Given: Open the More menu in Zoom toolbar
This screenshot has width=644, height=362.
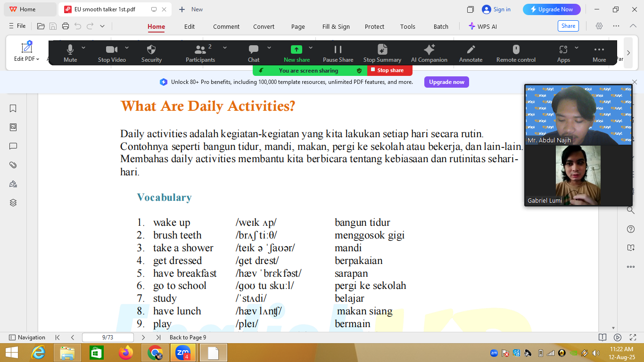Looking at the screenshot, I should pyautogui.click(x=599, y=53).
